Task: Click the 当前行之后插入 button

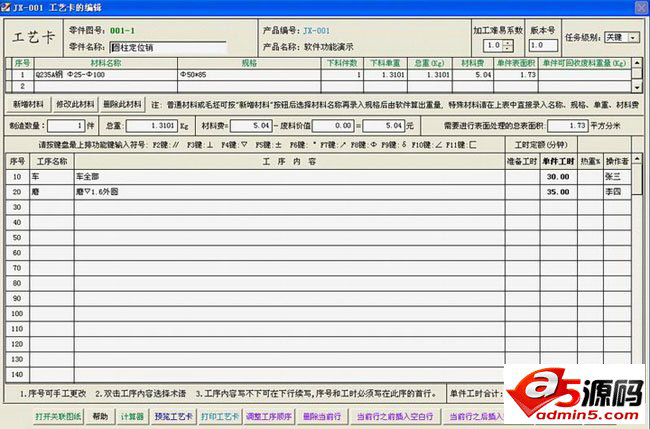Action: [x=475, y=417]
